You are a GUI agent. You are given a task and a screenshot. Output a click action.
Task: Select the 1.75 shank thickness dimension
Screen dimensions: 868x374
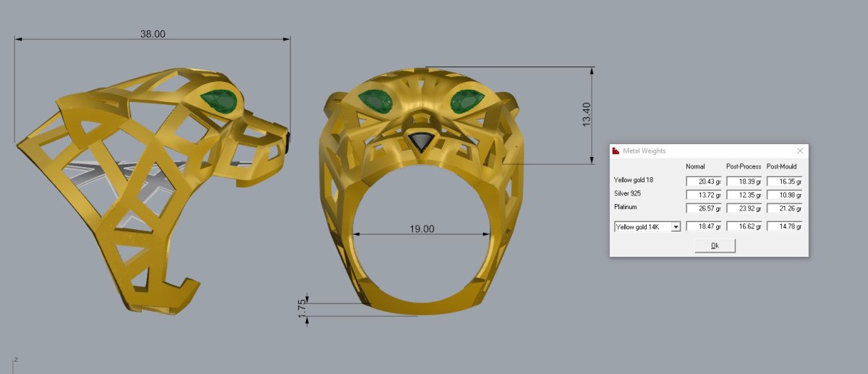(x=302, y=307)
